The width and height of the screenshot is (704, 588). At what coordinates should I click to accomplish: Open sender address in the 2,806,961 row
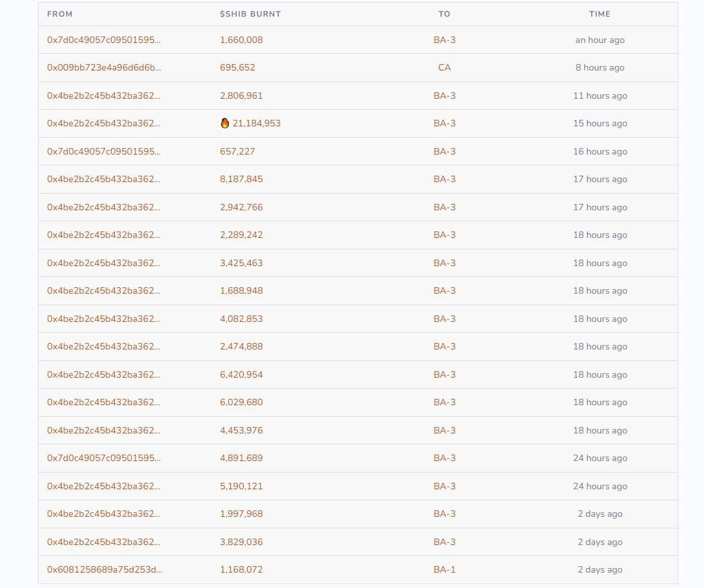(103, 96)
